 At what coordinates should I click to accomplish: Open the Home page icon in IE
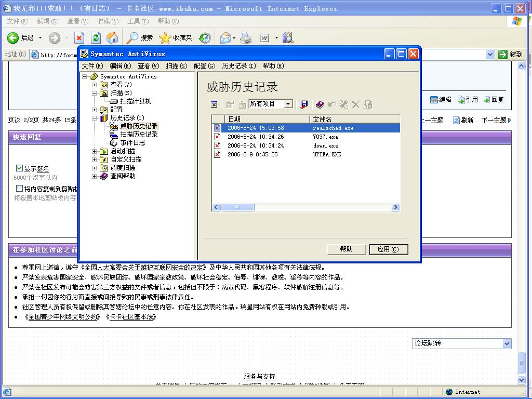coord(112,37)
